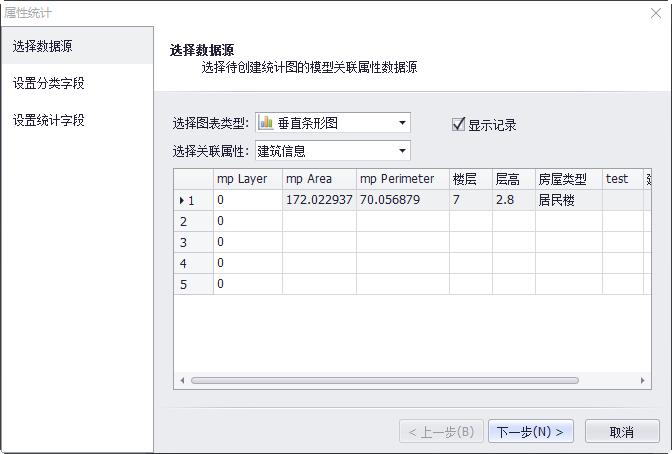The height and width of the screenshot is (454, 672).
Task: Click the scrollbar left arrow
Action: pos(181,381)
